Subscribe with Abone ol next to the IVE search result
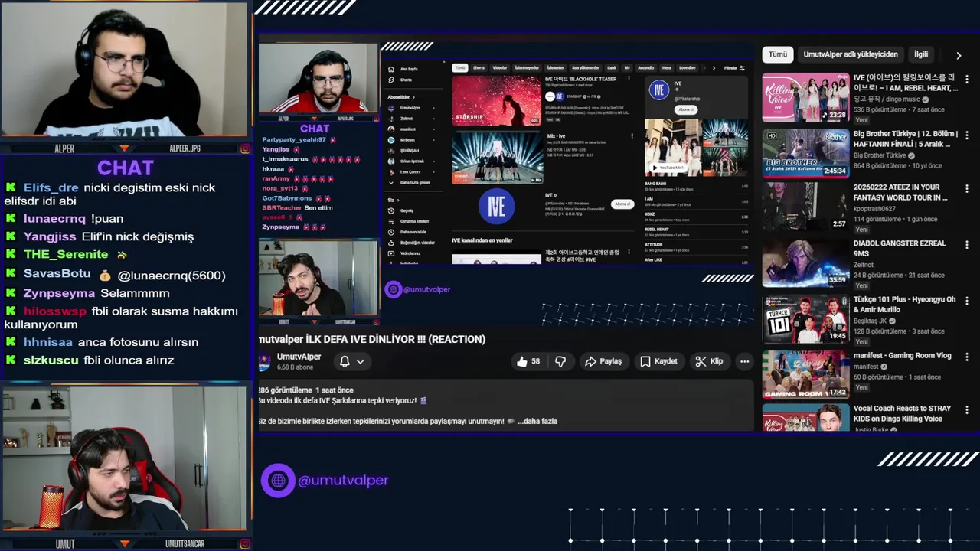This screenshot has height=551, width=980. [622, 204]
